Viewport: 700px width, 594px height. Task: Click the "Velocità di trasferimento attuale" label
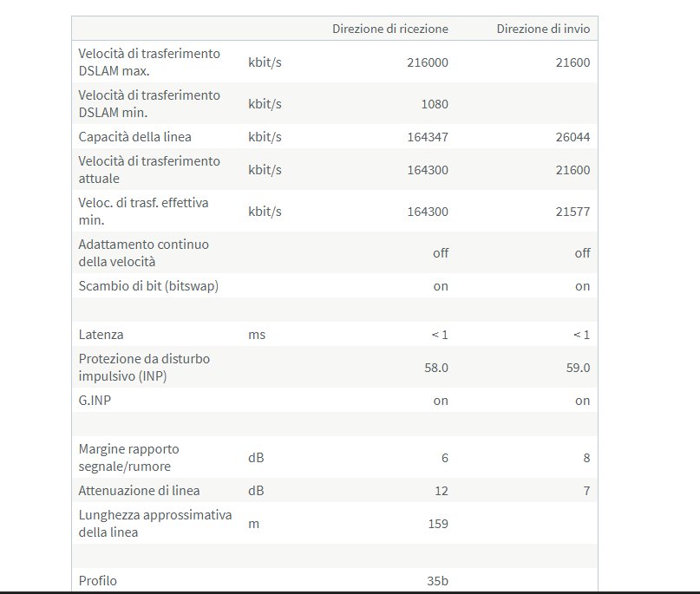(x=149, y=170)
